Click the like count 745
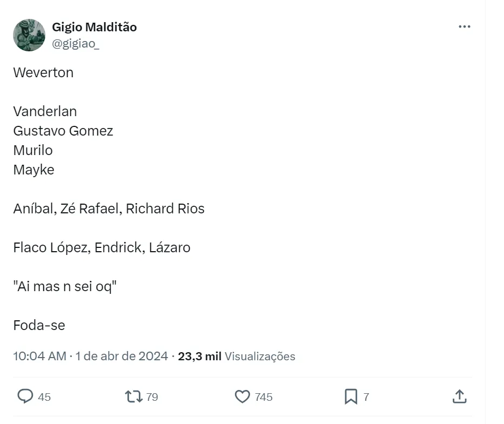This screenshot has width=504, height=424. 264,397
